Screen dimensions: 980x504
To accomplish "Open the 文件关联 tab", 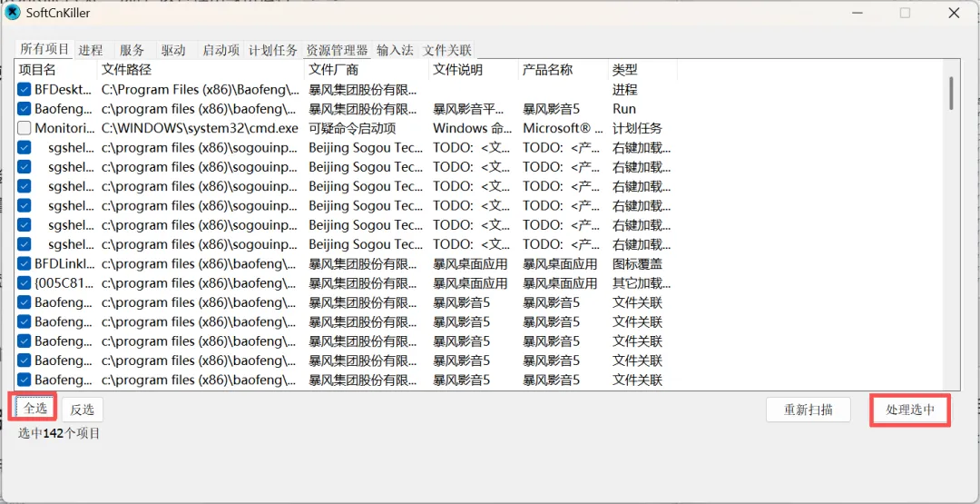I will point(446,51).
